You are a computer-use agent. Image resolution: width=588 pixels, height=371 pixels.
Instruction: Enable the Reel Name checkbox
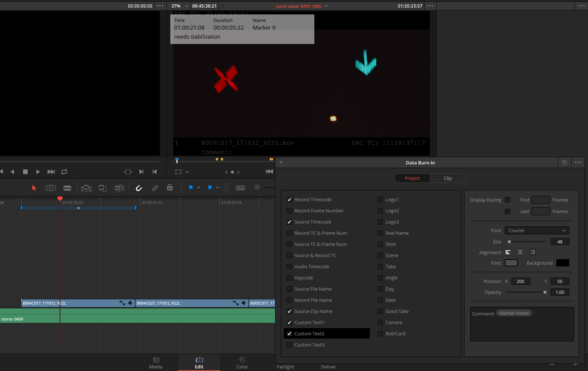coord(380,233)
